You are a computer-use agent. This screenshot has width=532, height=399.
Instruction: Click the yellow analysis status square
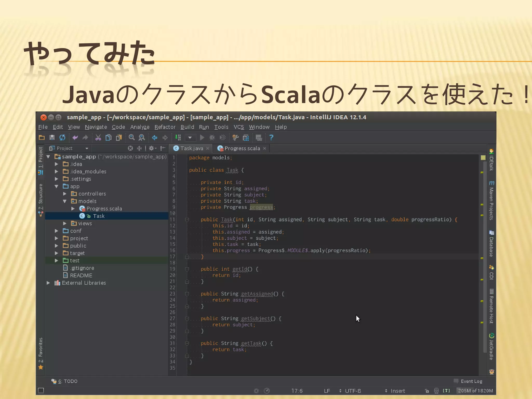tap(483, 158)
